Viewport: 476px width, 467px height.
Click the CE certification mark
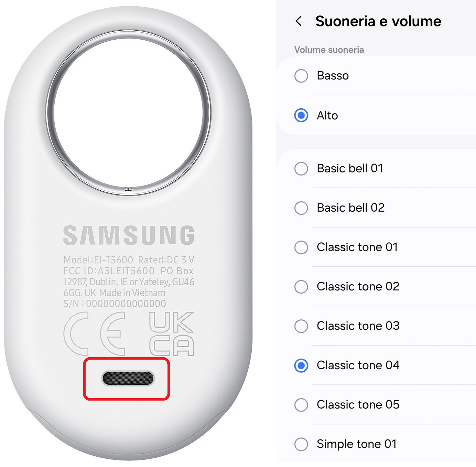[95, 333]
